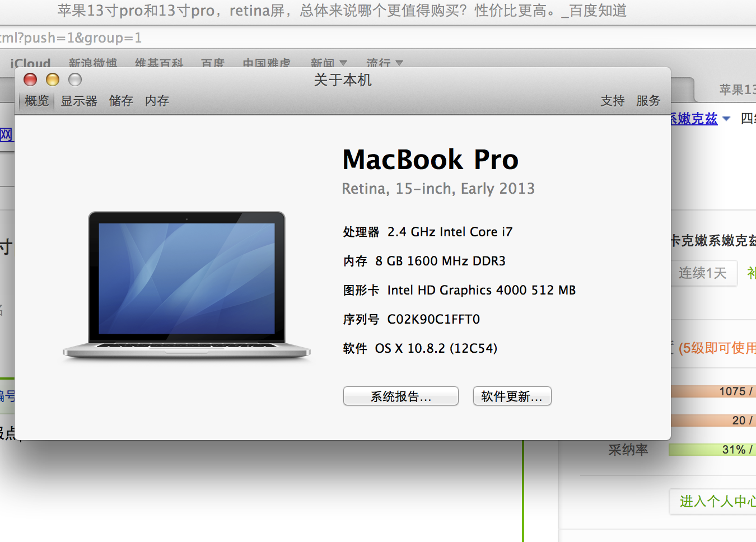The height and width of the screenshot is (542, 756).
Task: Expand the 流行 bookmarks dropdown in browser
Action: (x=385, y=63)
